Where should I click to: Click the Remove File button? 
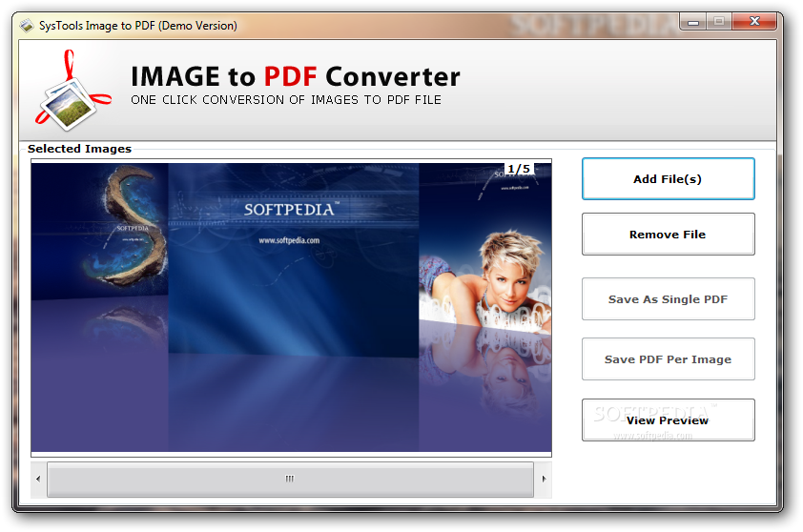tap(668, 234)
